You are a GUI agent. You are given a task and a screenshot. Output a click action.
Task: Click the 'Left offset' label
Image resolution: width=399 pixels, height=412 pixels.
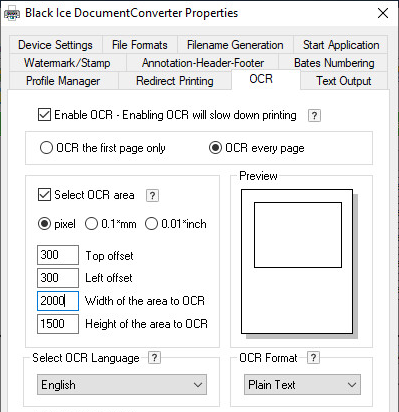(109, 278)
